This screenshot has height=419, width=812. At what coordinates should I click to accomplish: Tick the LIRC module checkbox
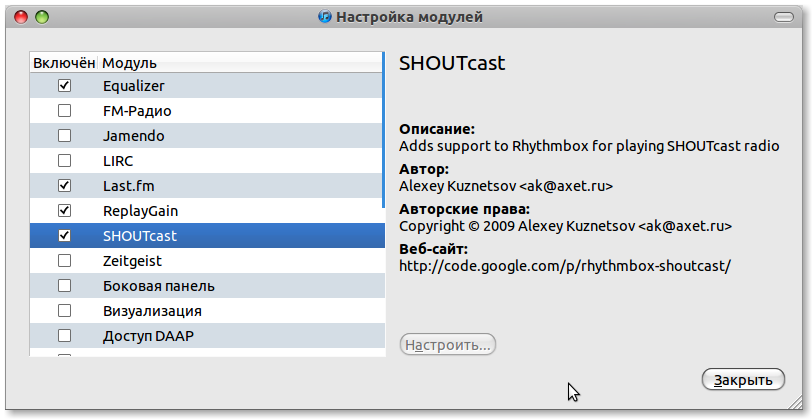point(64,161)
